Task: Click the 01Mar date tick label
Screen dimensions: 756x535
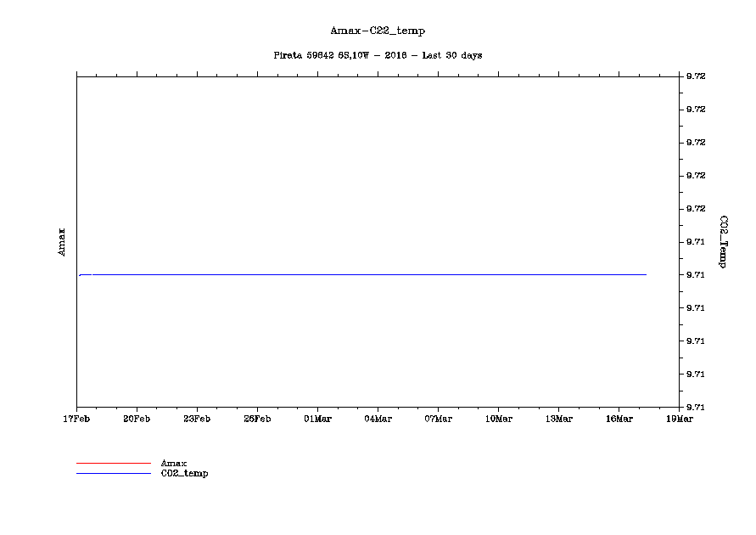Action: (317, 419)
